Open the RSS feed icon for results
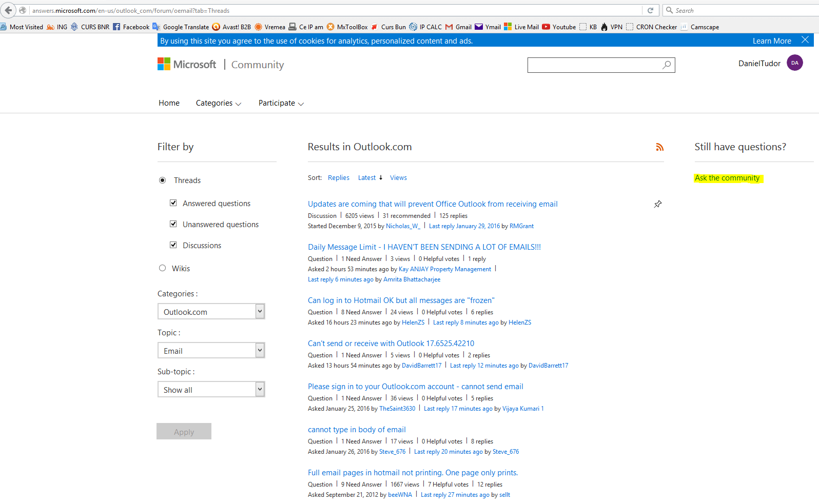The width and height of the screenshot is (819, 504). click(660, 147)
